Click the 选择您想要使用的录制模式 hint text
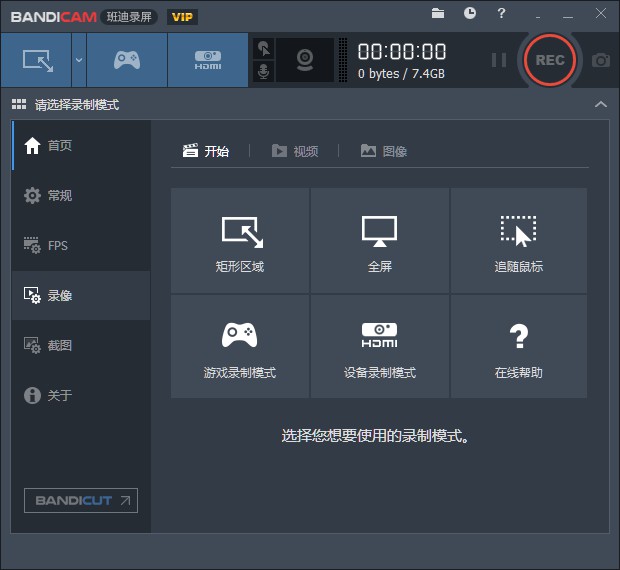Image resolution: width=620 pixels, height=570 pixels. pyautogui.click(x=375, y=436)
